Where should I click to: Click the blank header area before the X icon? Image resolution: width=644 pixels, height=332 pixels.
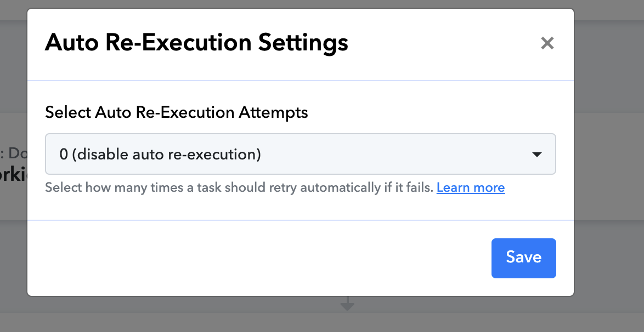coord(444,43)
